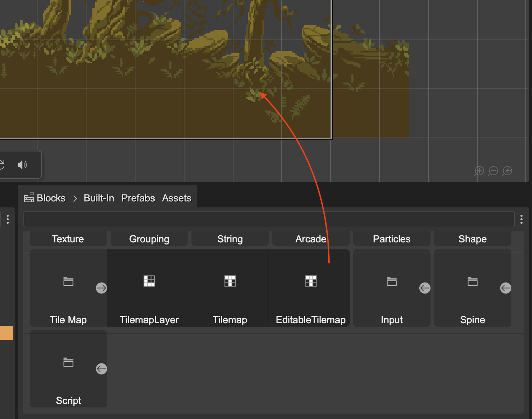Open the Tile Map category folder icon
This screenshot has width=532, height=419.
click(x=68, y=282)
